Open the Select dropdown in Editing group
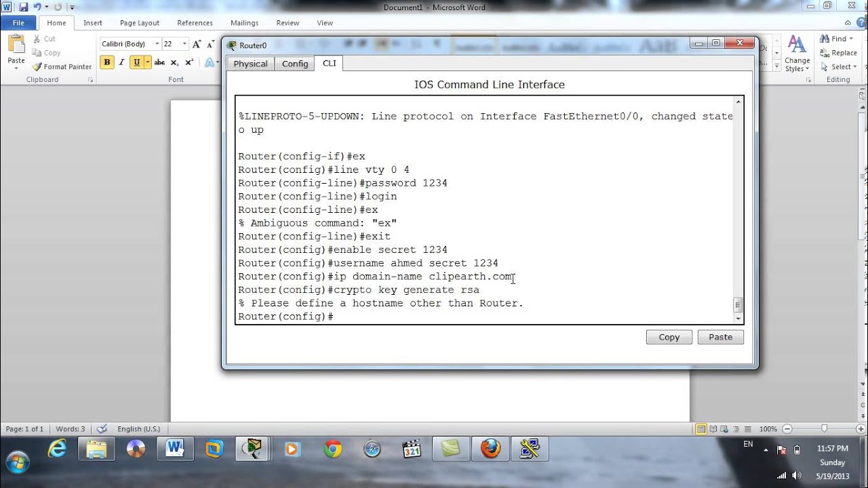 [x=839, y=67]
